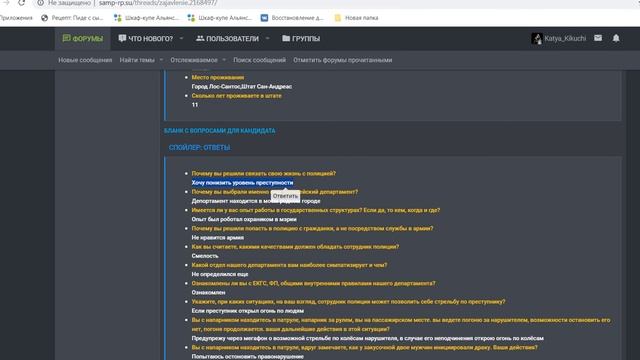This screenshot has height=360, width=640.
Task: Click the ФОРУМЫ chat bubble icon
Action: (66, 38)
